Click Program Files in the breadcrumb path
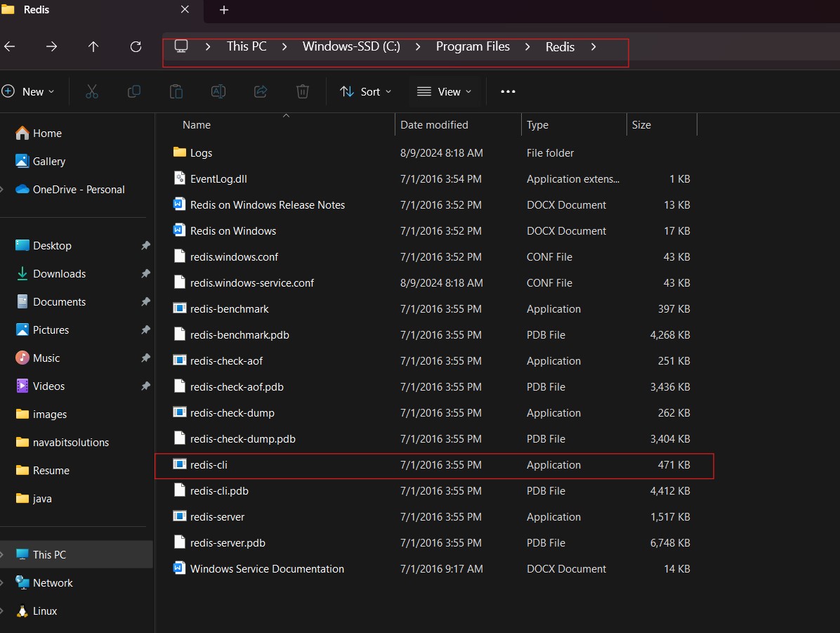Image resolution: width=840 pixels, height=633 pixels. coord(473,47)
